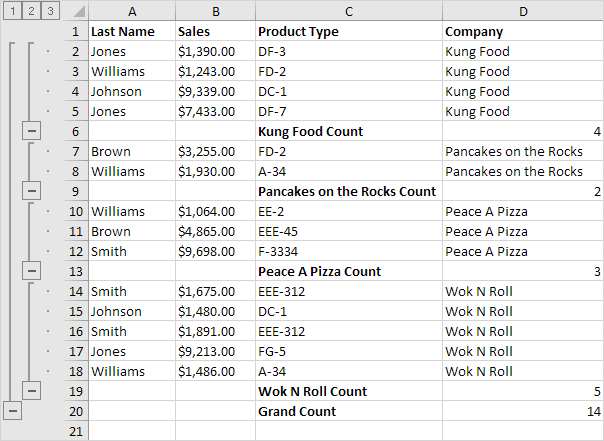Select column A header
This screenshot has width=604, height=441.
point(131,11)
